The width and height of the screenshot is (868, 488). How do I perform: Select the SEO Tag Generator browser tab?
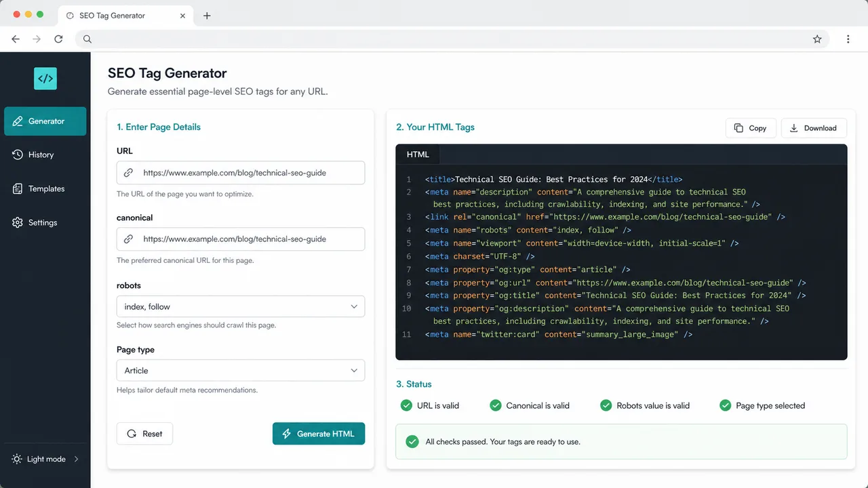(125, 16)
